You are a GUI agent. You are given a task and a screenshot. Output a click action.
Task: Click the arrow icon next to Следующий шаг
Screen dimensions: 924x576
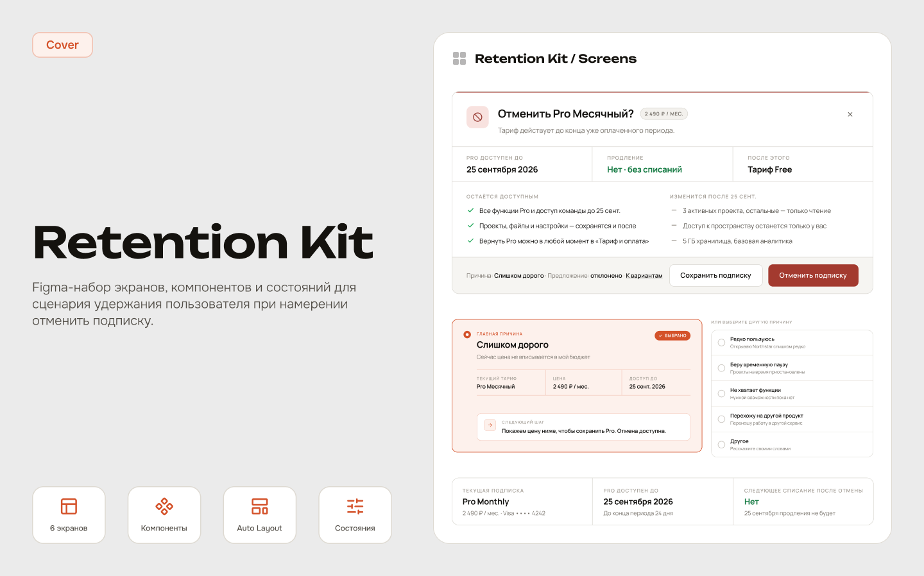tap(490, 425)
